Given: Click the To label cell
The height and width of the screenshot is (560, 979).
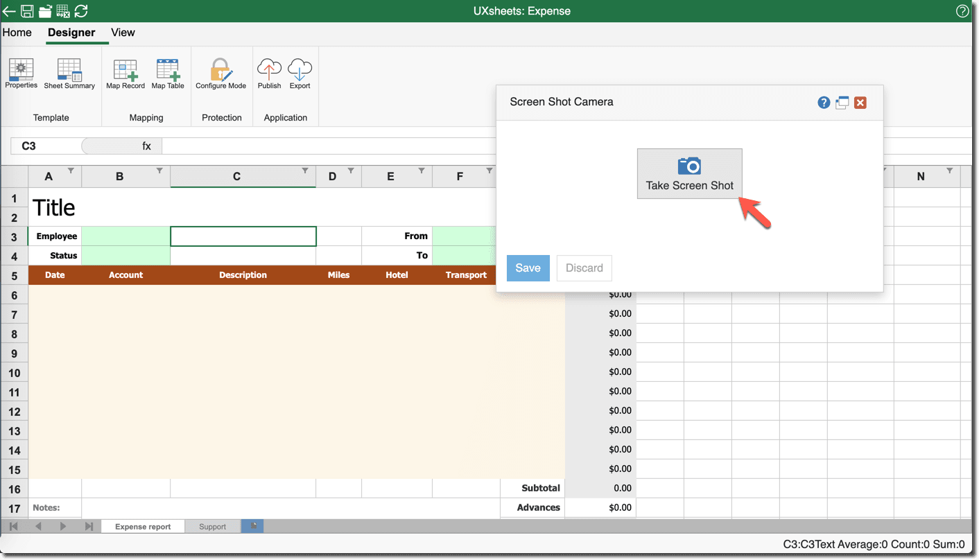Looking at the screenshot, I should pyautogui.click(x=397, y=256).
